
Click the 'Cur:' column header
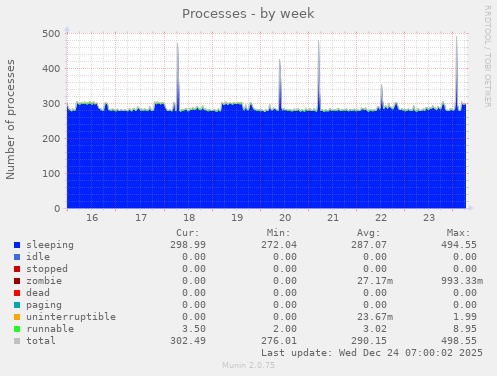[x=188, y=233]
